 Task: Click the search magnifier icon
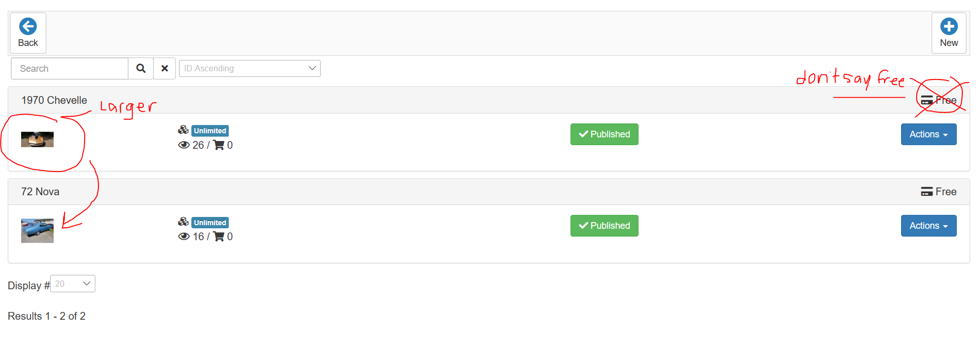[141, 69]
